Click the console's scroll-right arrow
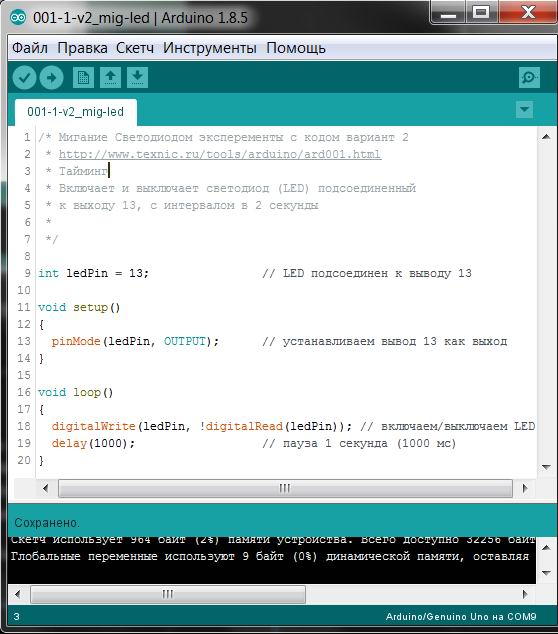Viewport: 558px width, 634px height. 525,594
